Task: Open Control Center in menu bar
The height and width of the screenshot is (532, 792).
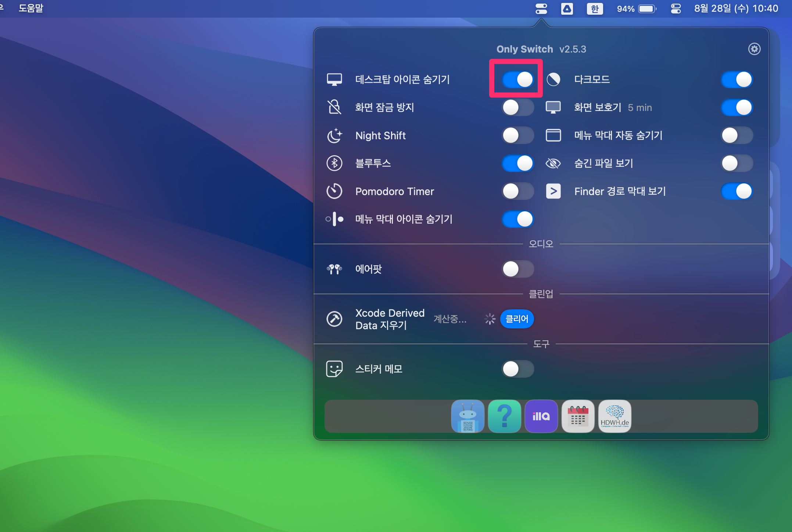Action: click(675, 8)
